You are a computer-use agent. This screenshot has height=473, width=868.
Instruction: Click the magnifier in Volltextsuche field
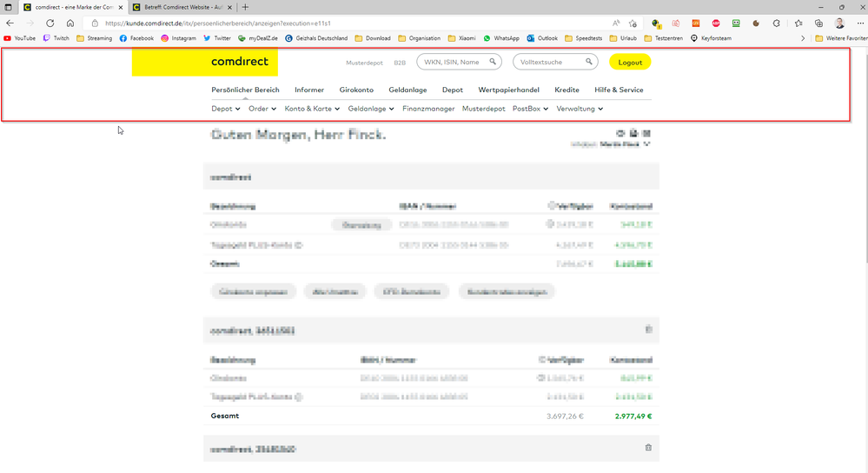[x=589, y=62]
